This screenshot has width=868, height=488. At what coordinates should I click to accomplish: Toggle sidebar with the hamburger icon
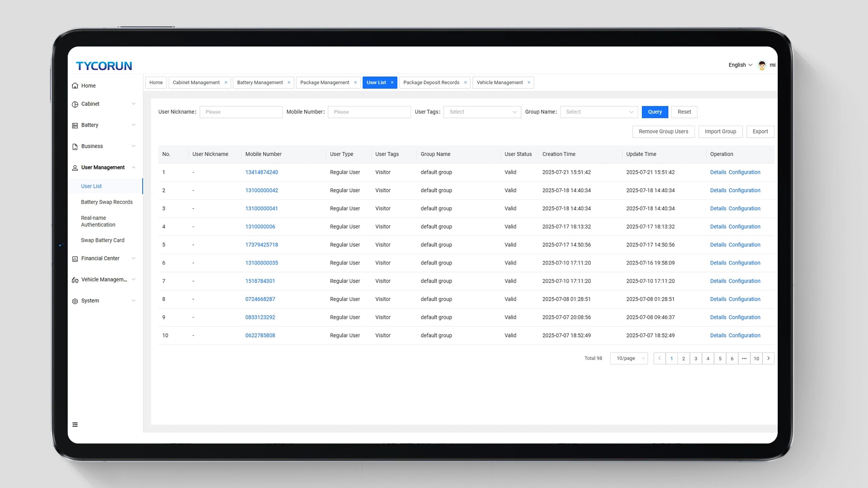75,424
